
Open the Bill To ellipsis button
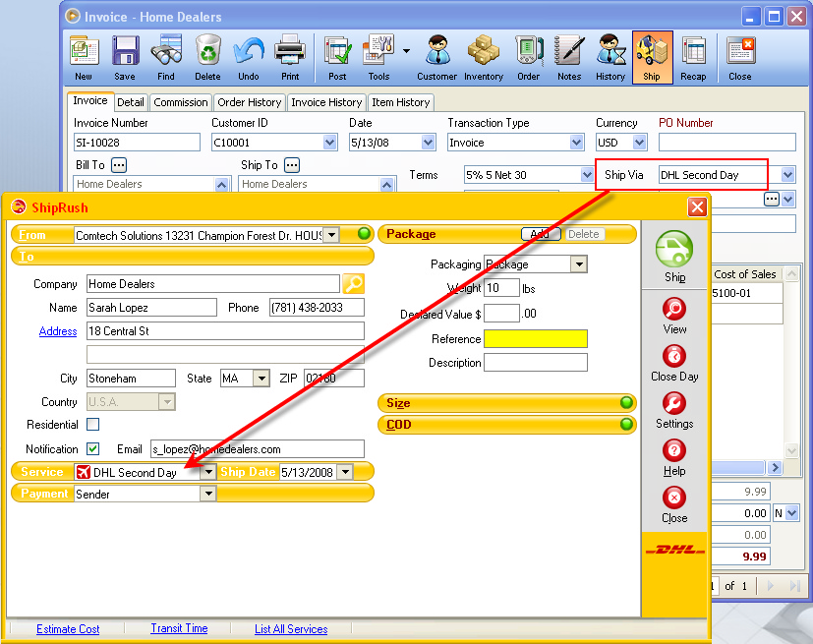[119, 165]
